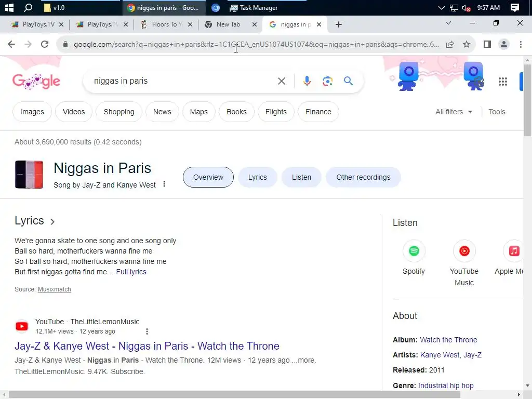The image size is (532, 399).
Task: Close the Floors To tab
Action: pos(190,24)
